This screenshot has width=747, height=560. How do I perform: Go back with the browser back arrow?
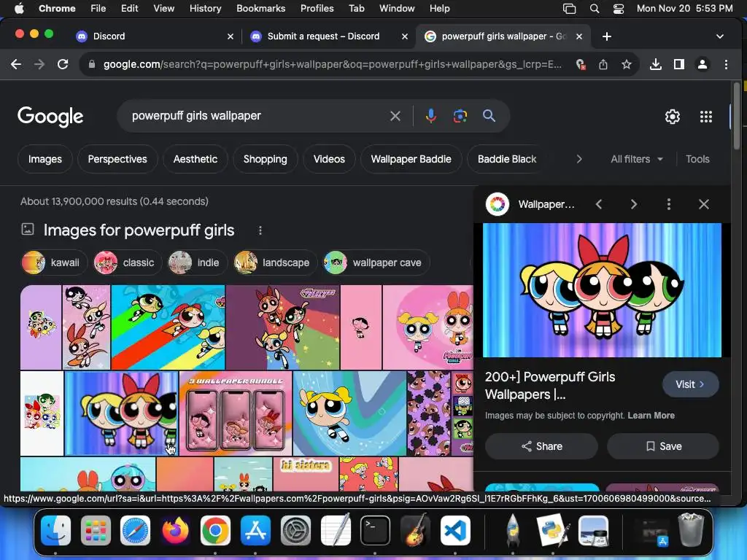[16, 64]
